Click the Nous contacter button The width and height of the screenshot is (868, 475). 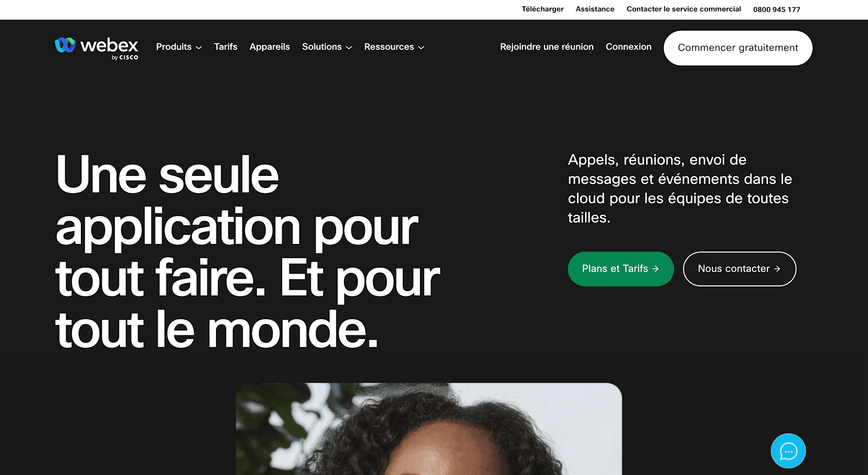tap(739, 269)
